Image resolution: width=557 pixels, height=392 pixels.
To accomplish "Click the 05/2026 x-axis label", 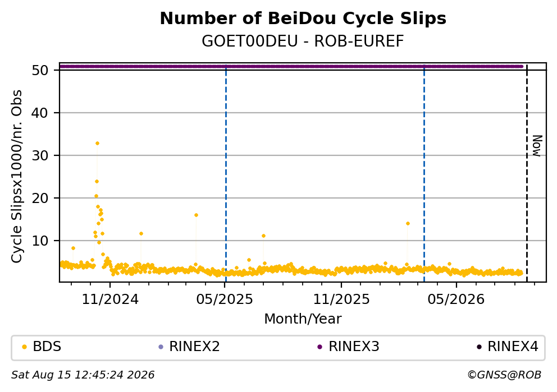I will pos(456,300).
